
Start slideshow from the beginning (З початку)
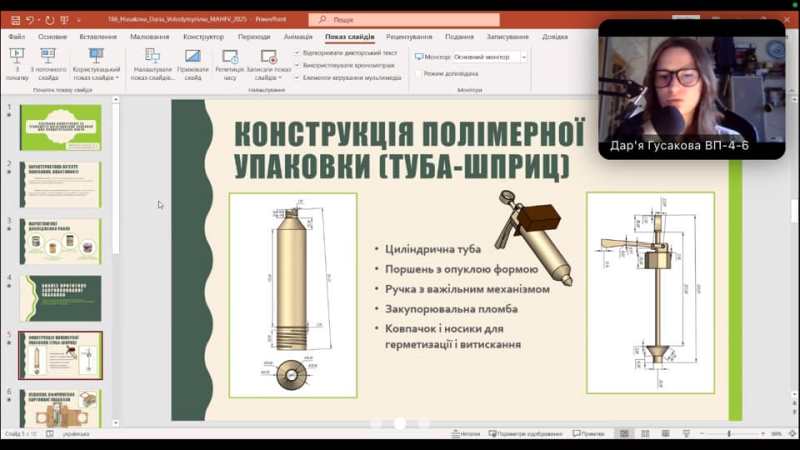click(17, 62)
